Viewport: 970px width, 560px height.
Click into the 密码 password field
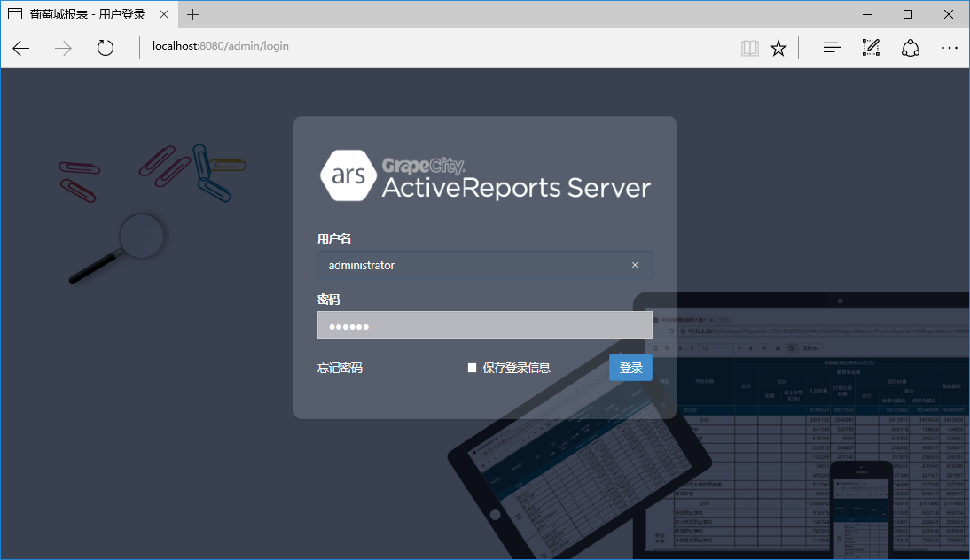pyautogui.click(x=484, y=326)
